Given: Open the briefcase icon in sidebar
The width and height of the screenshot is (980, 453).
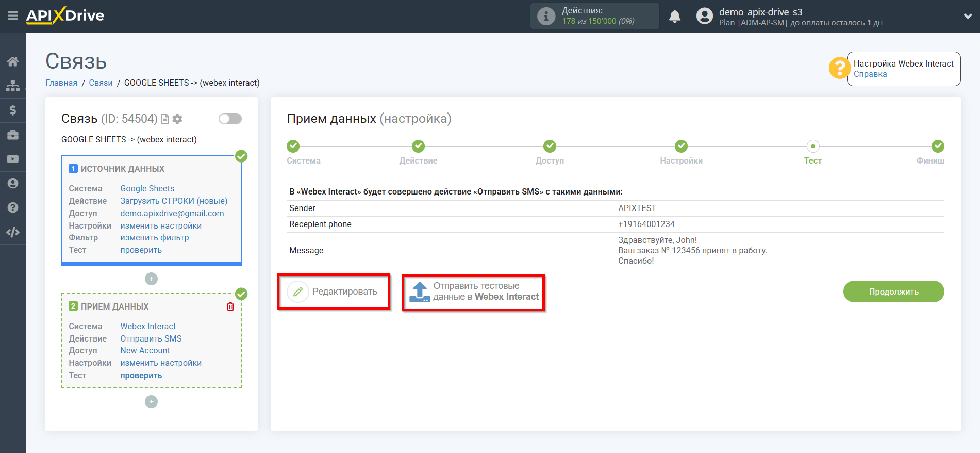Looking at the screenshot, I should pos(13,135).
